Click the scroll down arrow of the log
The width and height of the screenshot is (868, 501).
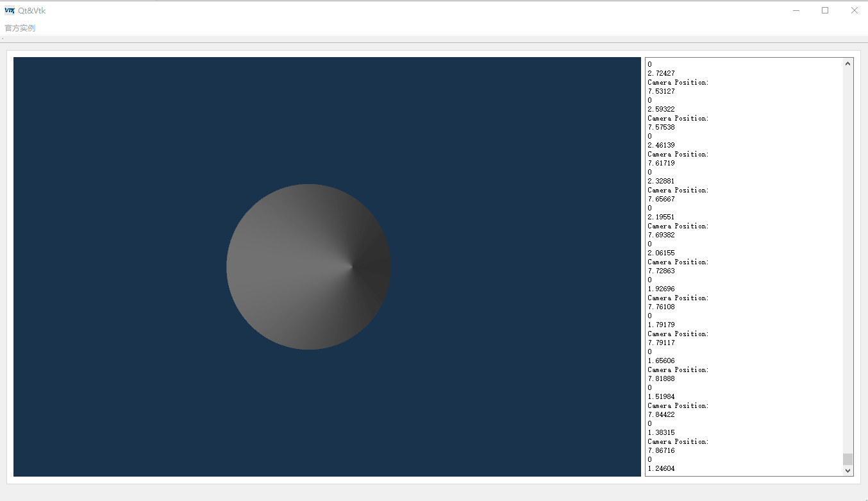coord(848,470)
